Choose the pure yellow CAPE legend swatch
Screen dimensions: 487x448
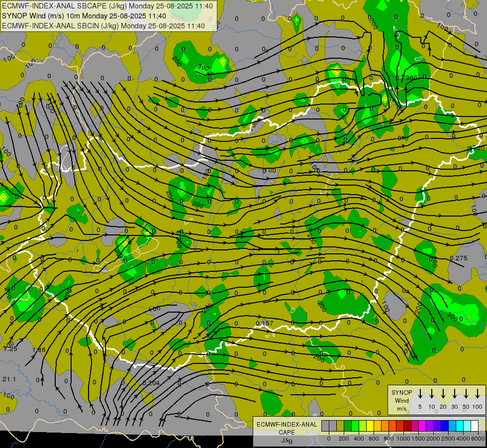(370, 426)
